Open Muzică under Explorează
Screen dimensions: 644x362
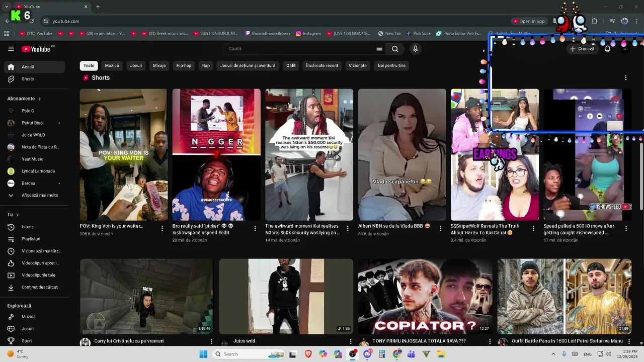pyautogui.click(x=34, y=317)
